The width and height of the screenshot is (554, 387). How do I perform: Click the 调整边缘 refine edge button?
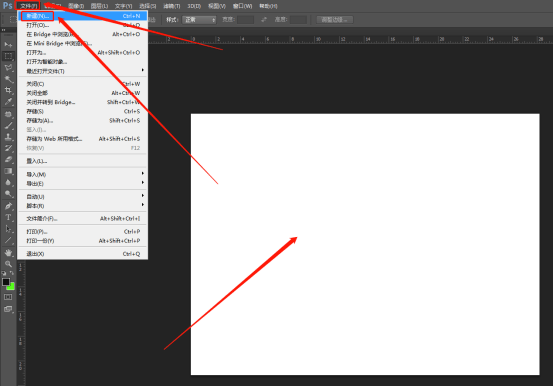[334, 20]
